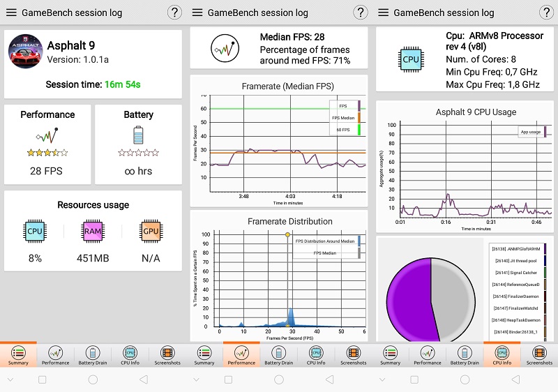Click the orange FPS Median legend swatch
Viewport: 558px width, 392px height.
[359, 118]
